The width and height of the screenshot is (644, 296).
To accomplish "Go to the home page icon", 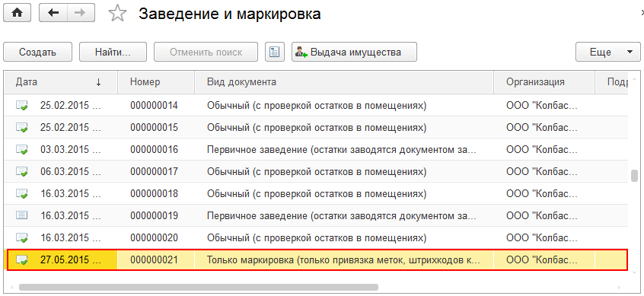I will click(x=17, y=13).
